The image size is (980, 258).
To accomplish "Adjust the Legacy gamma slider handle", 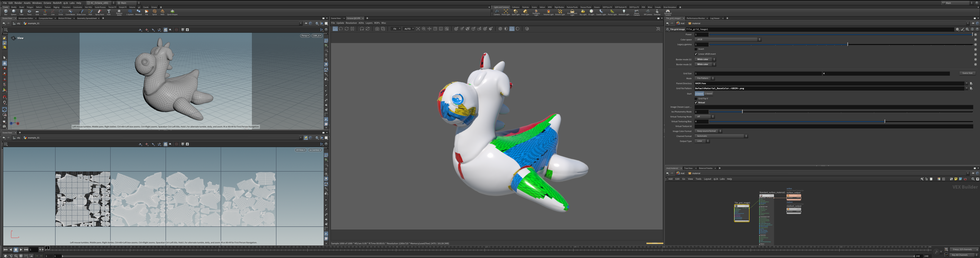I will pyautogui.click(x=848, y=44).
